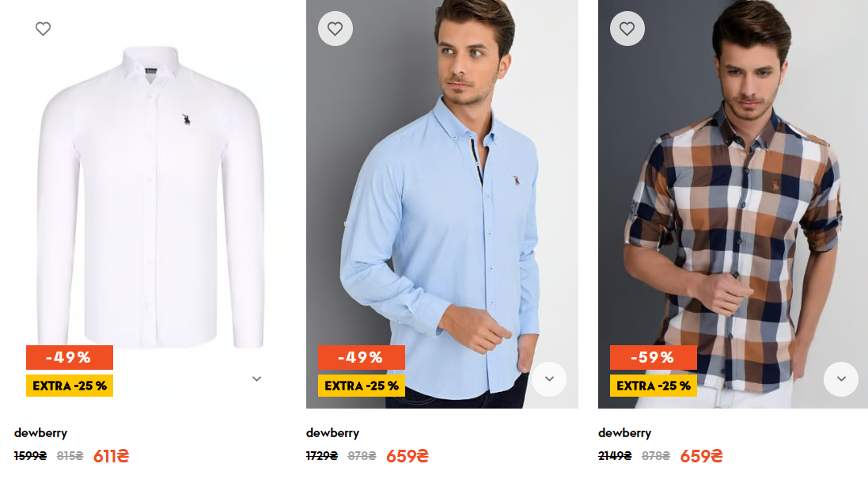Open chevron dropdown on the plaid shirt
The image size is (868, 483).
pyautogui.click(x=841, y=379)
